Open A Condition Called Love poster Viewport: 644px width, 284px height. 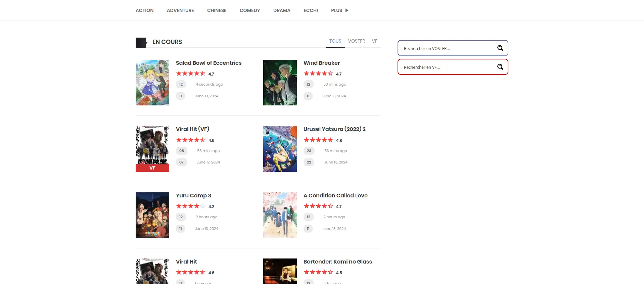[x=280, y=215]
